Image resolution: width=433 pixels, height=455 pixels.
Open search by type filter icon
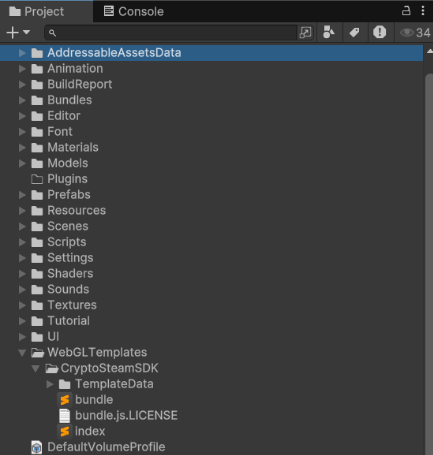329,32
